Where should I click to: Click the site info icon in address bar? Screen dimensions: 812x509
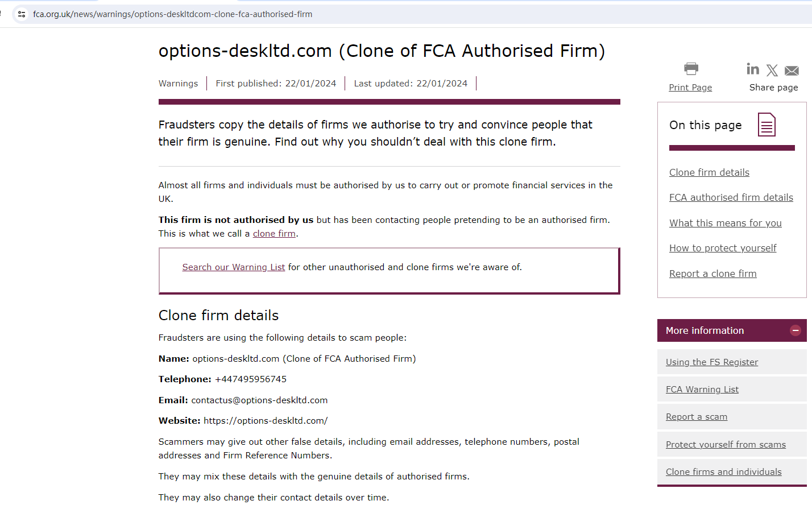tap(22, 14)
